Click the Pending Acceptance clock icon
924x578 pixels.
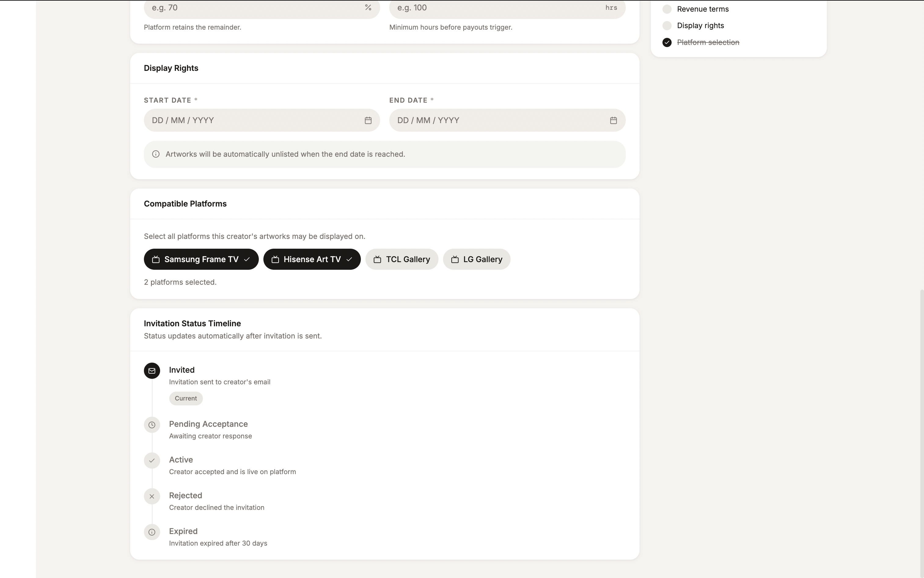pos(152,425)
